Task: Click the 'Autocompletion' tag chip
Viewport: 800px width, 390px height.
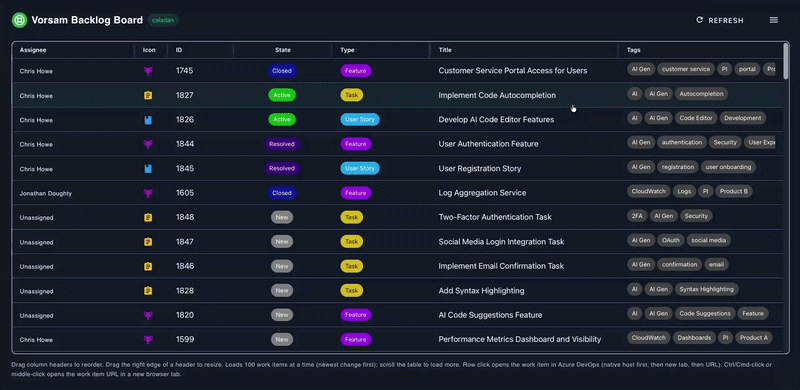Action: (702, 94)
